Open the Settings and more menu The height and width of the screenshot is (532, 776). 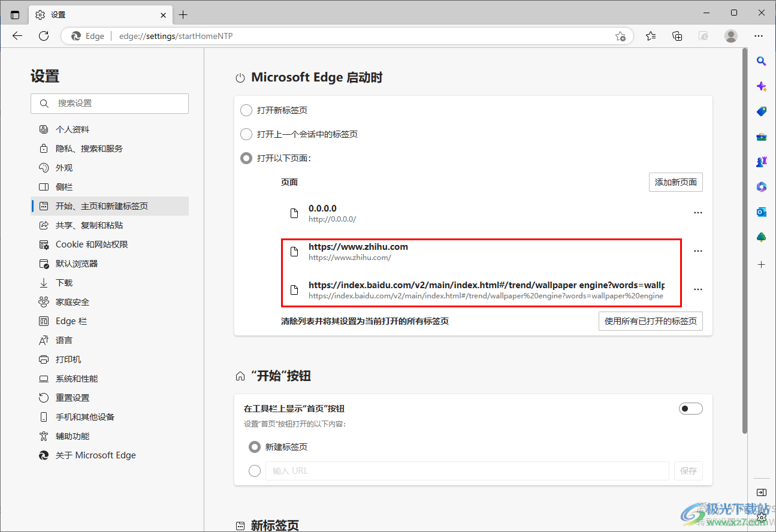(759, 36)
